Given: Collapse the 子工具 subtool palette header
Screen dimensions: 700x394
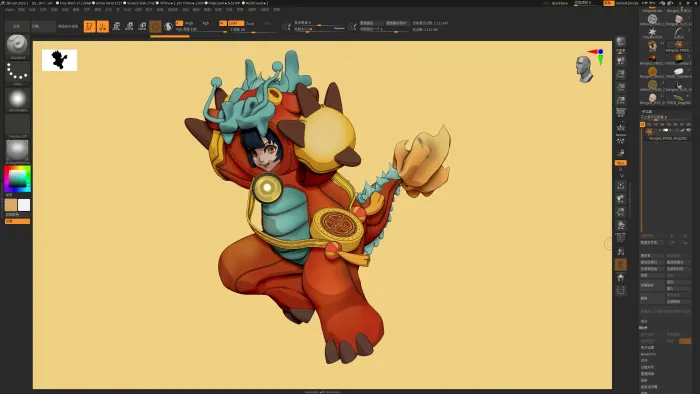Looking at the screenshot, I should (x=647, y=112).
